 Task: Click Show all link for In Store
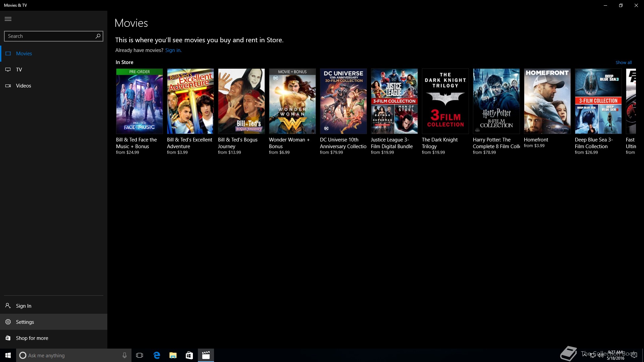tap(624, 62)
